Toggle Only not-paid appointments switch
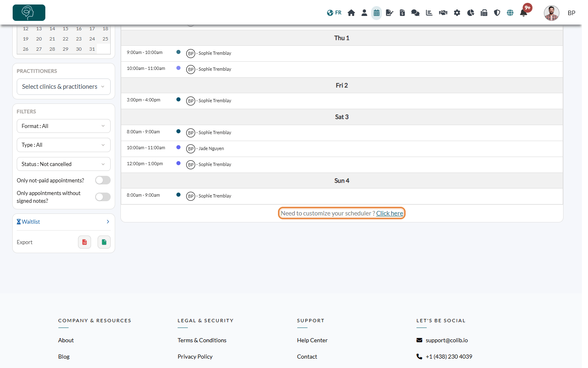588x368 pixels. pos(103,180)
